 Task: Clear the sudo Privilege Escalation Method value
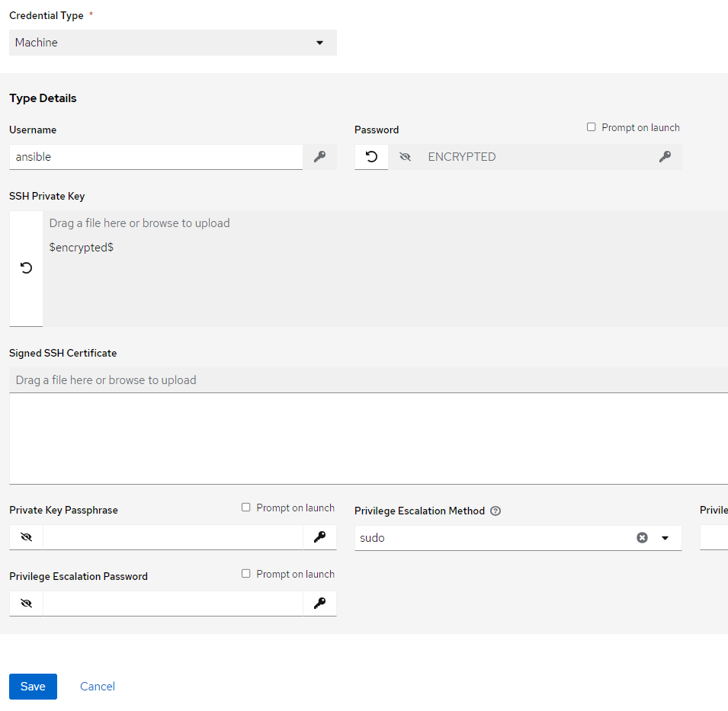tap(642, 538)
